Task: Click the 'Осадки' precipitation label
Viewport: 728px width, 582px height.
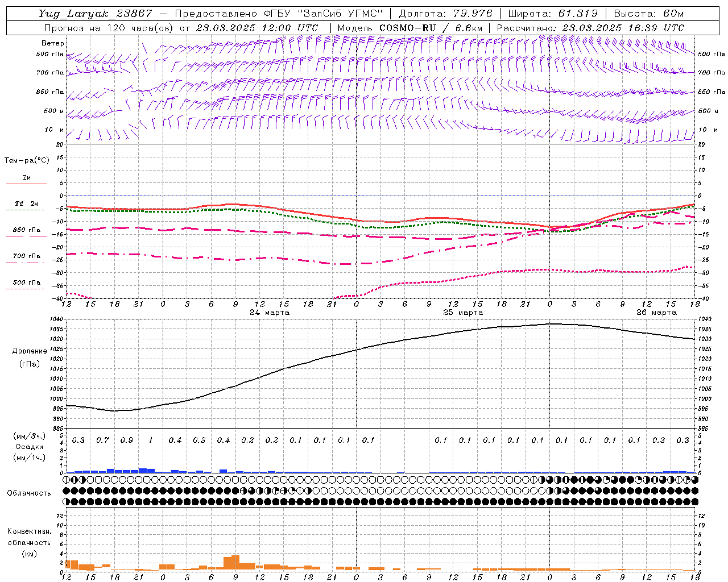Action: click(x=29, y=447)
